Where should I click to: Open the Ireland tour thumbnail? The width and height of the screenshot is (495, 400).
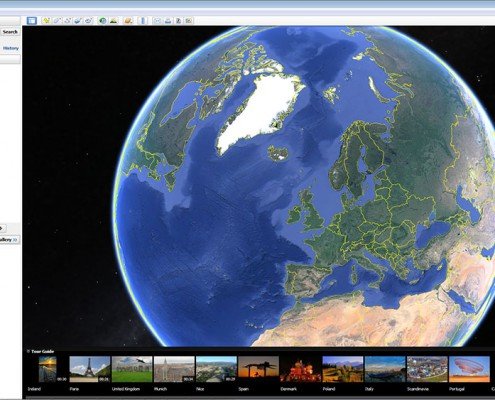[x=47, y=369]
